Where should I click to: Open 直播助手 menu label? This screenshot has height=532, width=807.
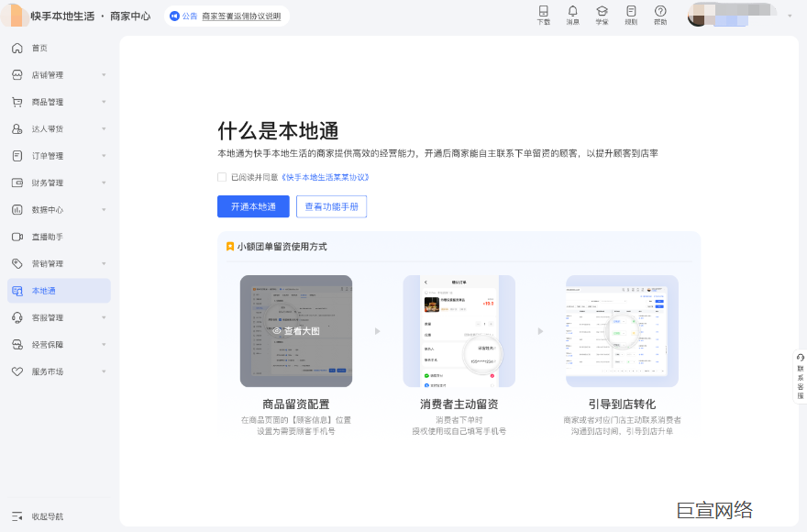click(x=48, y=237)
